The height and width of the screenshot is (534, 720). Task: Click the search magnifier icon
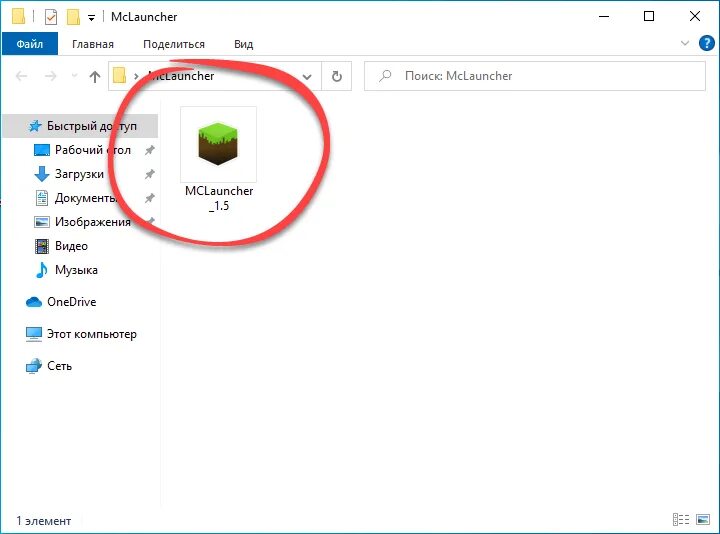click(x=385, y=76)
